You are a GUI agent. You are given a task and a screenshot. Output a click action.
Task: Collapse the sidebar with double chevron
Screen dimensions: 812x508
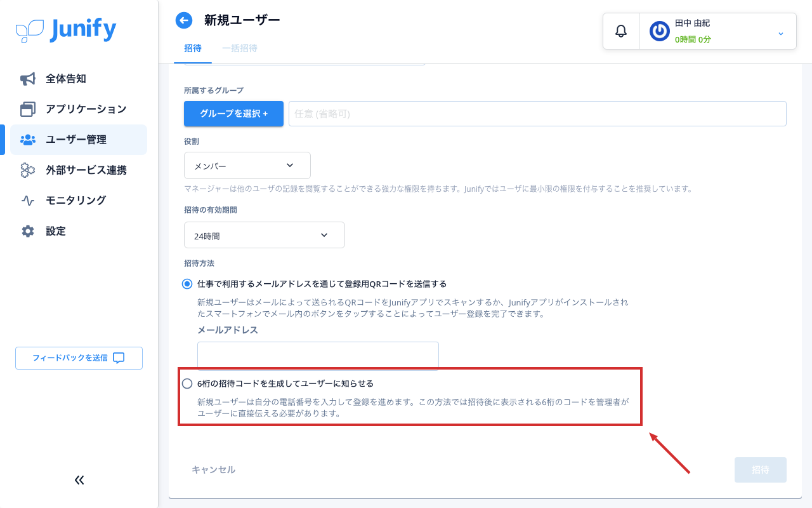(79, 480)
